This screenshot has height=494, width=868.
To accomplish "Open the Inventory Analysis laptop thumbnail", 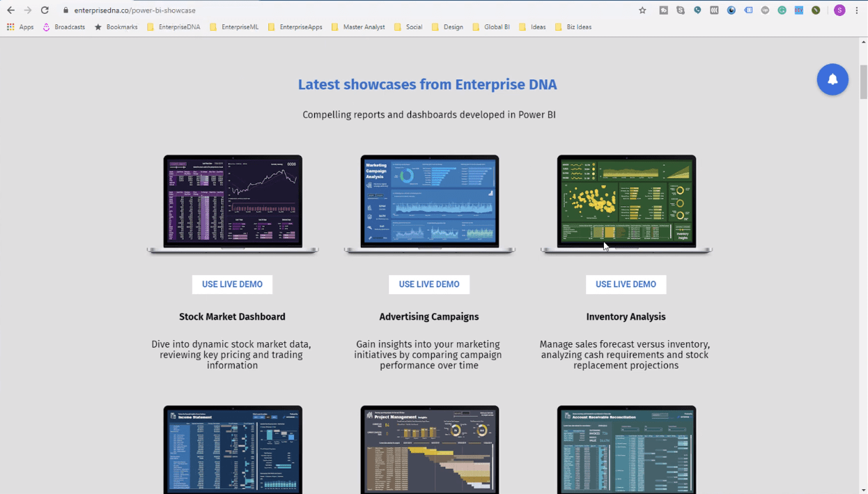I will 626,204.
